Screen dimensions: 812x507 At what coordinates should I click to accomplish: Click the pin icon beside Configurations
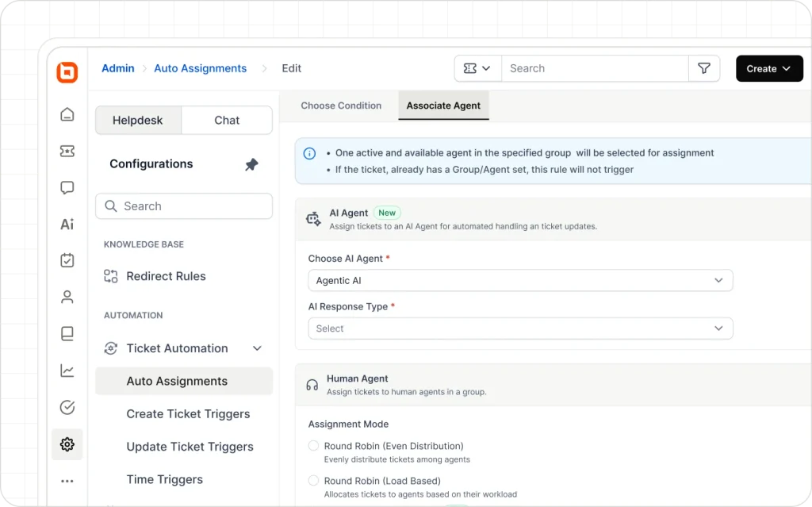251,164
